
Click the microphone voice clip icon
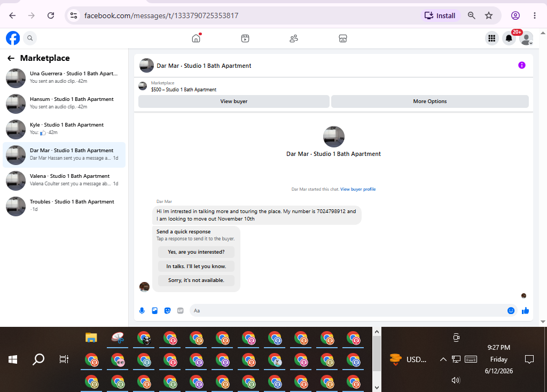click(x=142, y=310)
